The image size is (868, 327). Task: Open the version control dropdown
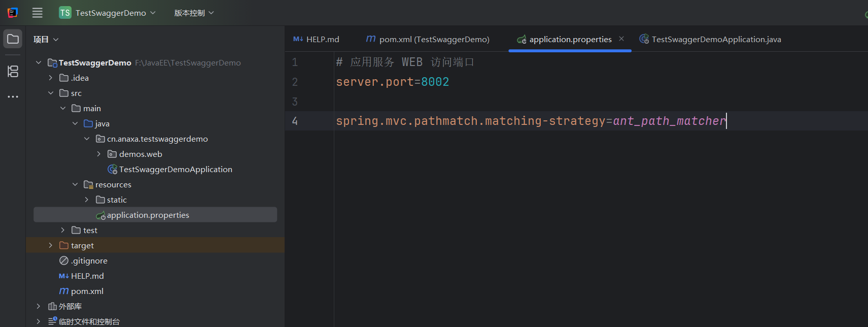click(194, 13)
